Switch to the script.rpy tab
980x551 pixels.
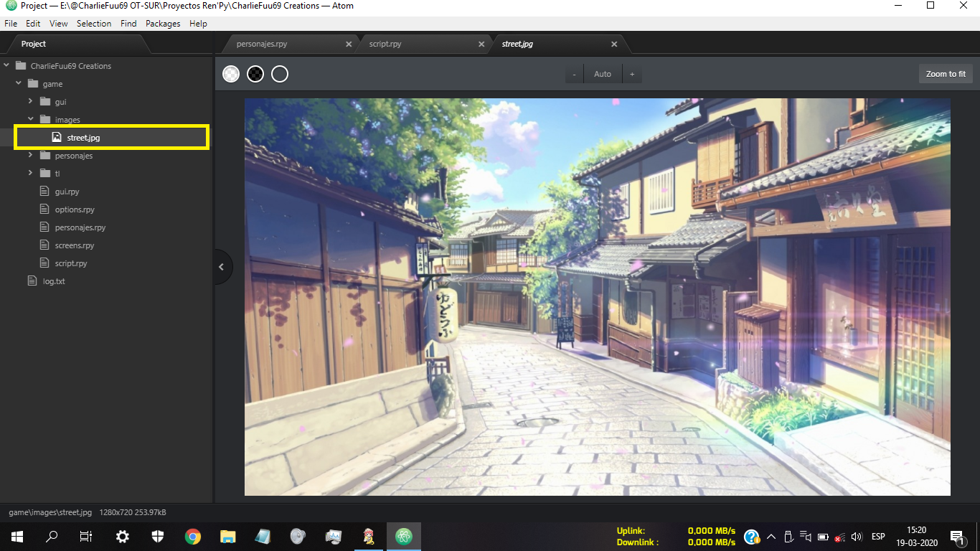385,44
